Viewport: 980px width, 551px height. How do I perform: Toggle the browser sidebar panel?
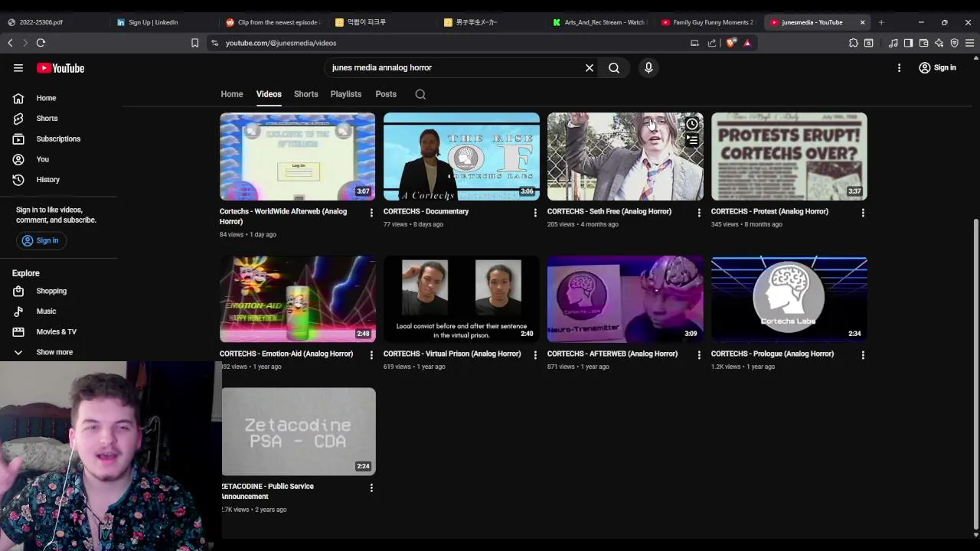coord(908,43)
